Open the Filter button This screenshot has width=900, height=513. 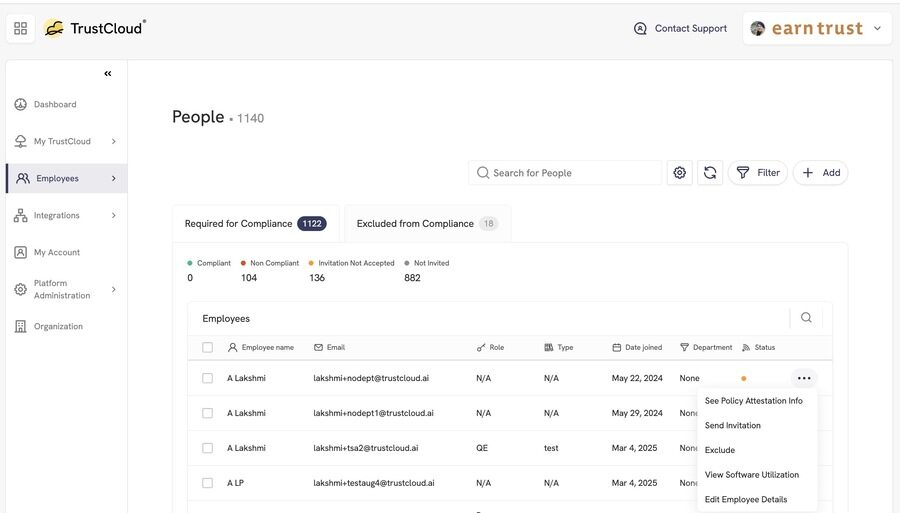(x=758, y=173)
